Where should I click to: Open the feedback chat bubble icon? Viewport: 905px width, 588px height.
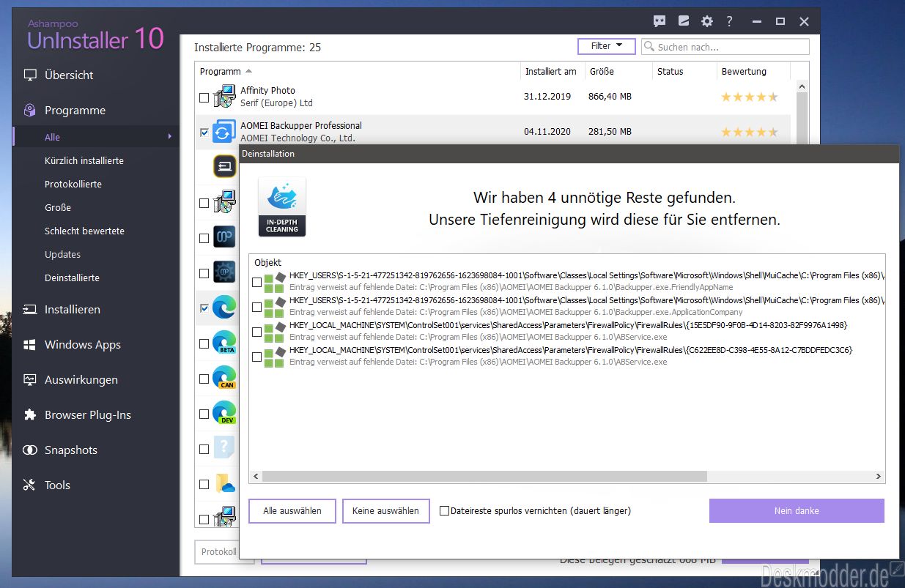(660, 21)
